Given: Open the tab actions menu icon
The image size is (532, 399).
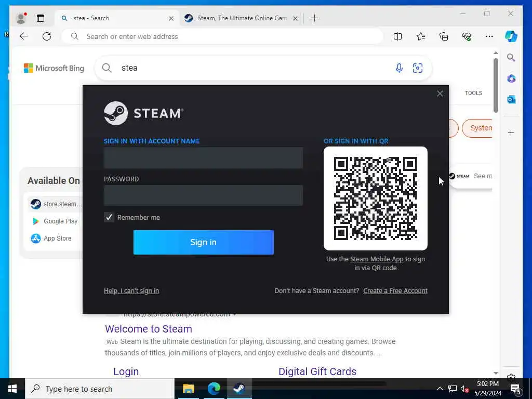Looking at the screenshot, I should point(41,18).
